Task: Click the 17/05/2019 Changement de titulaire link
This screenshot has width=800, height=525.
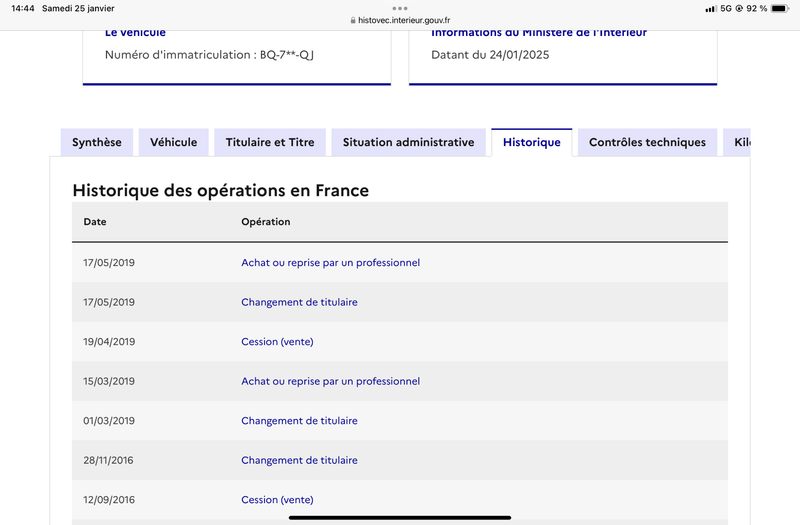Action: click(299, 302)
